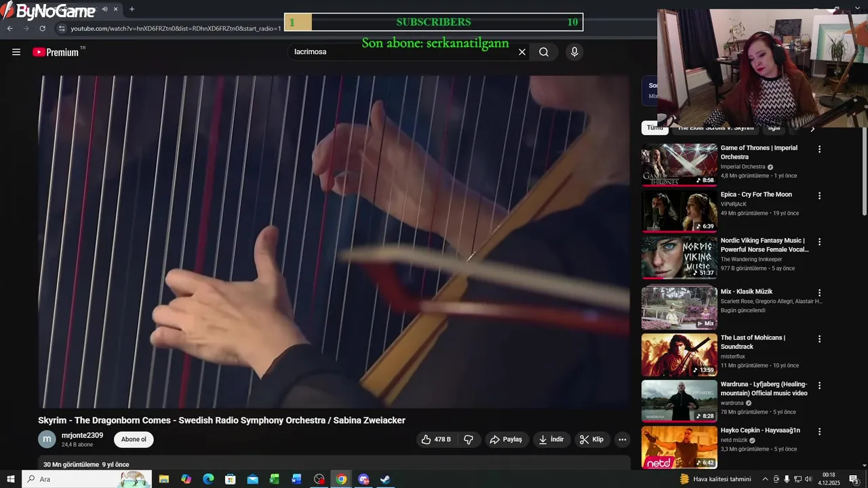Click the youtube.com address bar URL
Image resolution: width=868 pixels, height=488 pixels.
[x=176, y=28]
